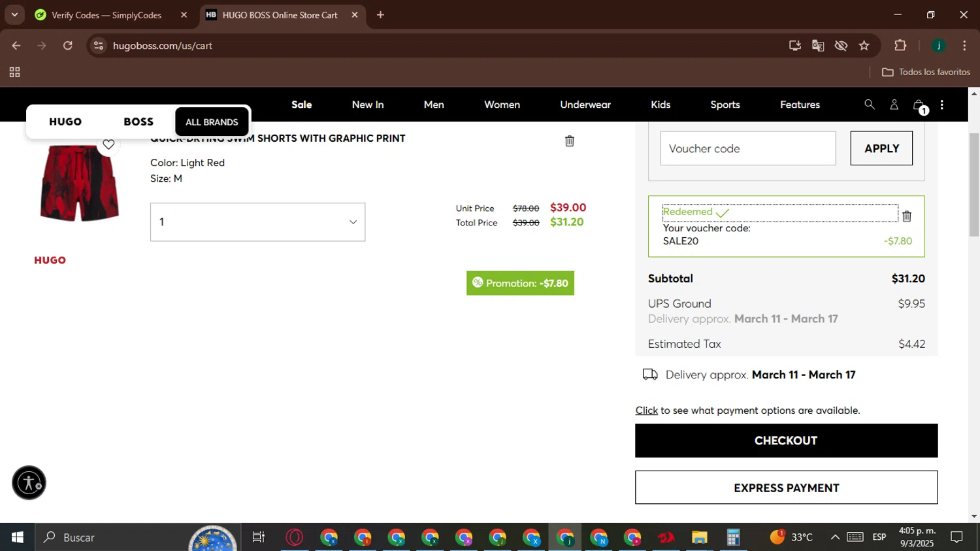
Task: Click the blocked third-party cookies eye icon
Action: (x=841, y=46)
